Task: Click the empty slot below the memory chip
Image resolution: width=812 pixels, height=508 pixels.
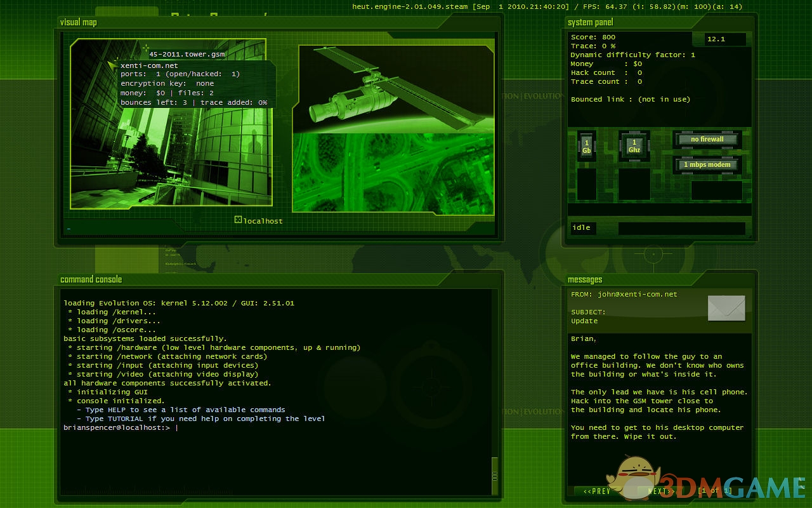Action: tap(586, 184)
